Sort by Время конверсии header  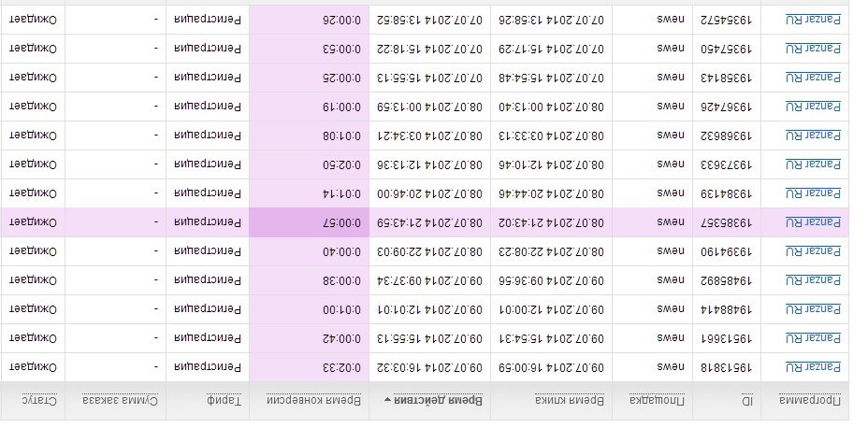pos(314,400)
